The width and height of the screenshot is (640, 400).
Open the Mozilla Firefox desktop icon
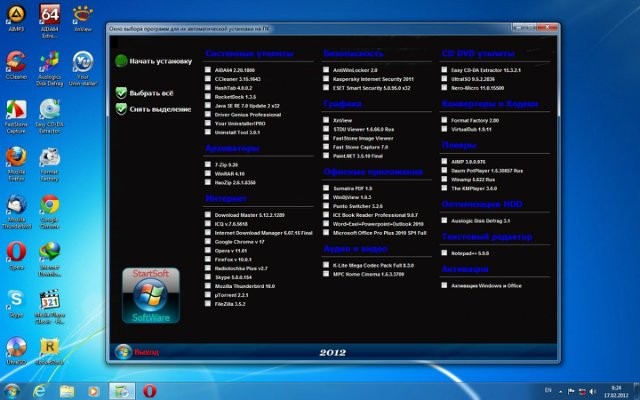(16, 164)
